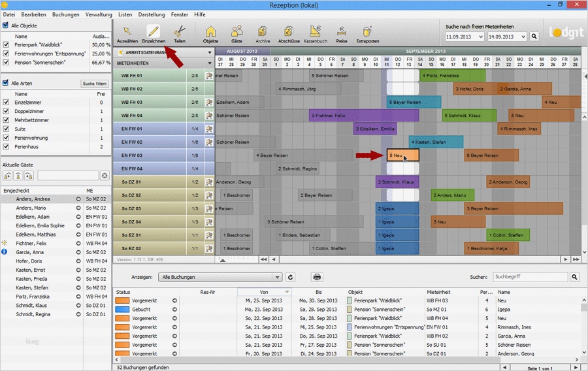Sort by the Von column header
This screenshot has height=371, width=588.
click(265, 292)
